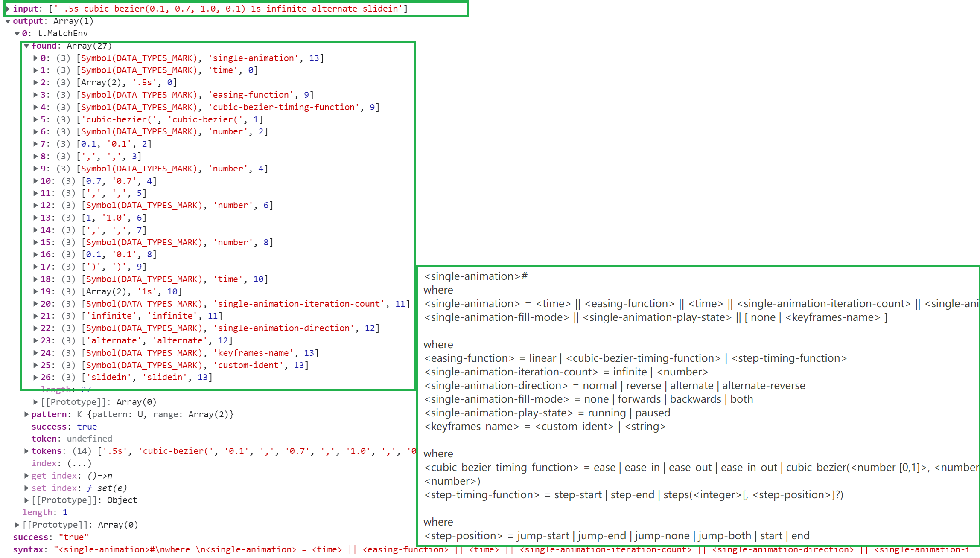Image resolution: width=980 pixels, height=558 pixels.
Task: Expand found item 0 single-animation
Action: [x=36, y=58]
